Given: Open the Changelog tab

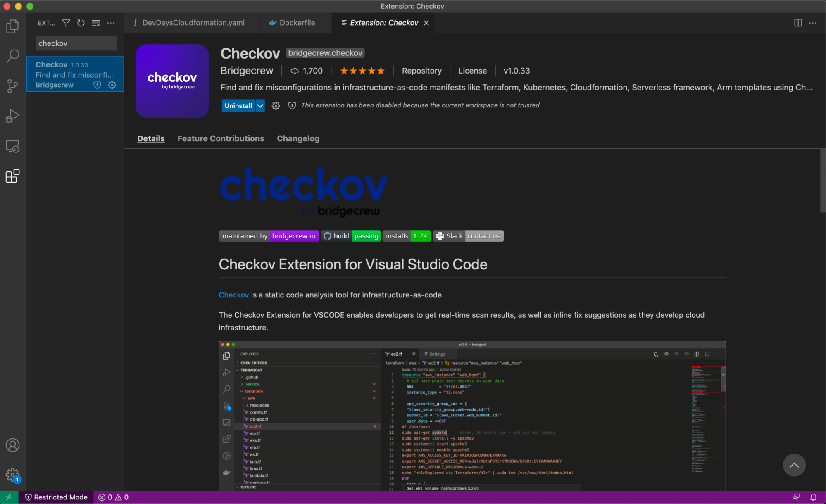Looking at the screenshot, I should 298,139.
